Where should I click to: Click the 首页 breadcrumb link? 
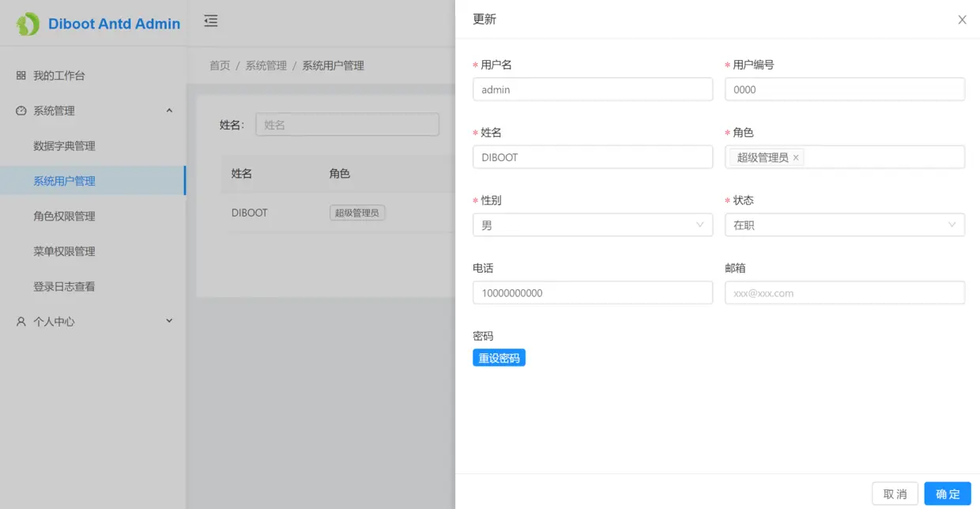click(219, 66)
